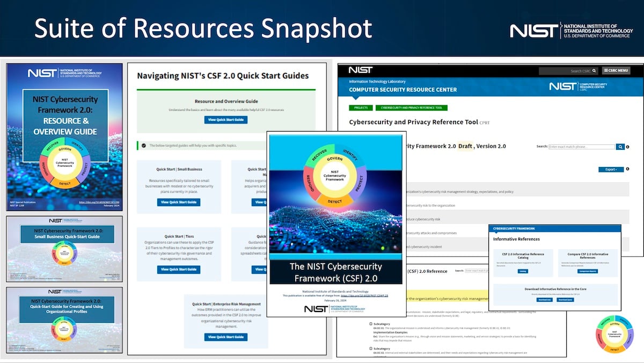Click the magnifier icon next to exact match search
644x363 pixels.
tap(620, 147)
